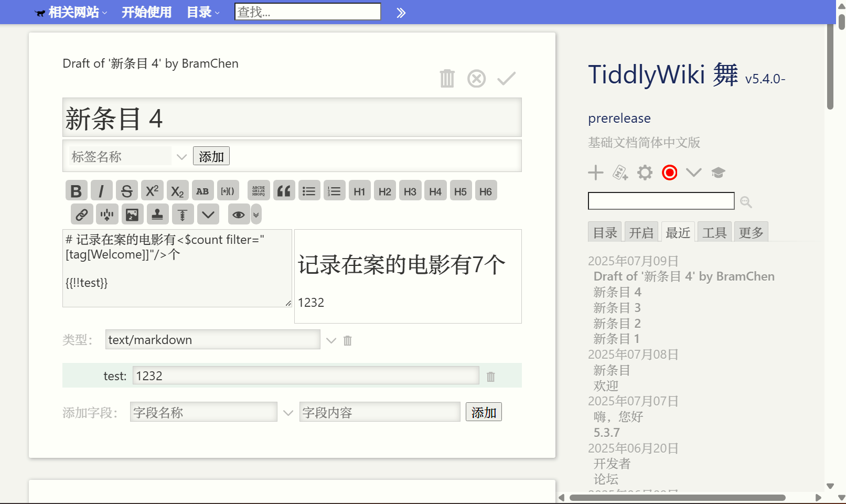Click the top bar search box 查找
846x504 pixels.
click(x=308, y=12)
